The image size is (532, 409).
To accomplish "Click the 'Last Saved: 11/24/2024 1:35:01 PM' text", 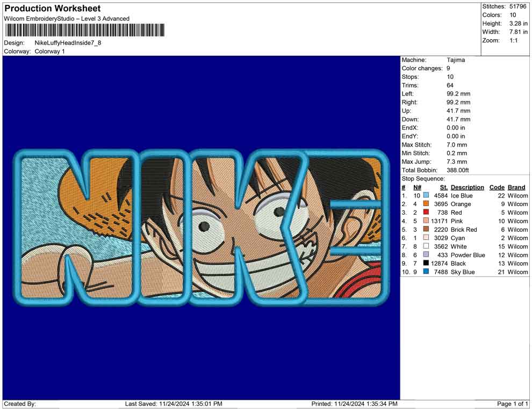I will (x=174, y=404).
